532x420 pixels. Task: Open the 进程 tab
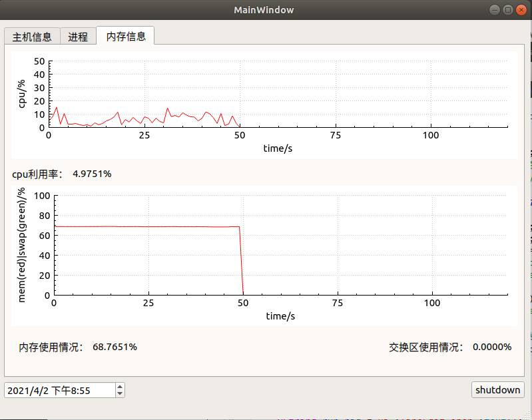click(78, 37)
